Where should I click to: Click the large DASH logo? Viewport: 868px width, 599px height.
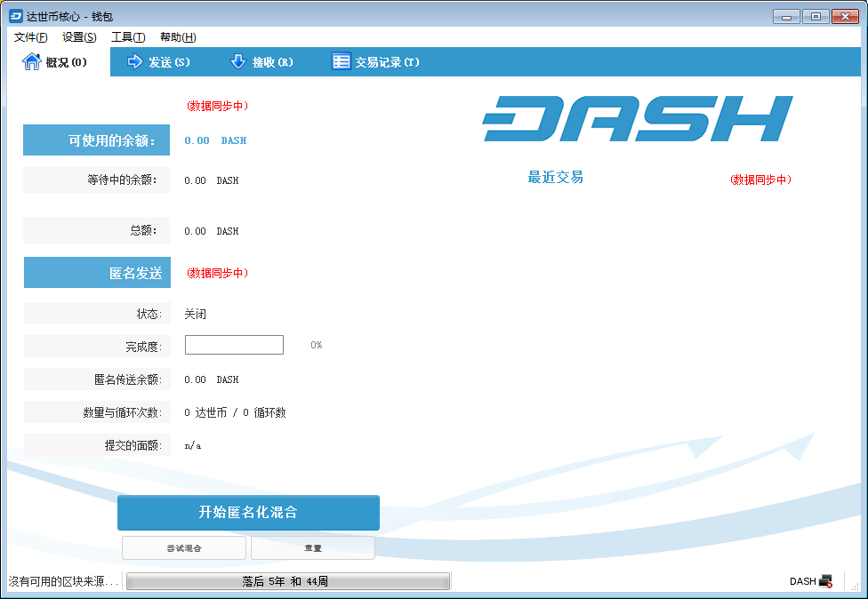(638, 118)
